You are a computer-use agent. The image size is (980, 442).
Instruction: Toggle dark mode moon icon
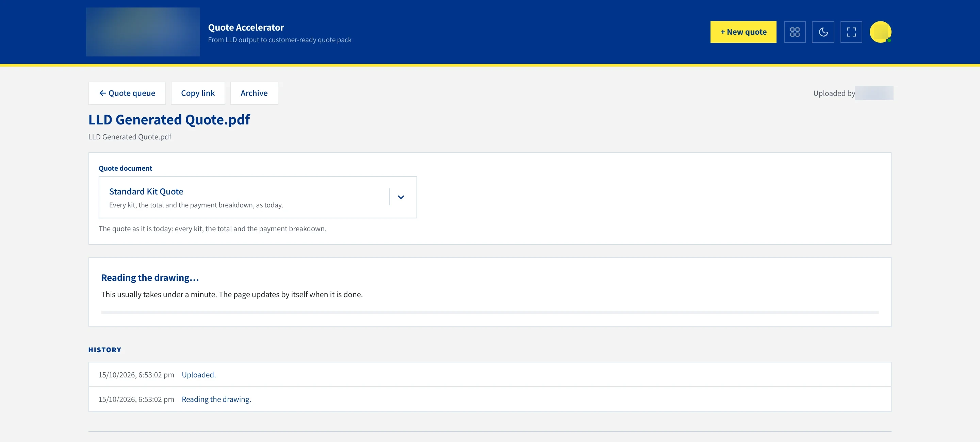point(823,32)
